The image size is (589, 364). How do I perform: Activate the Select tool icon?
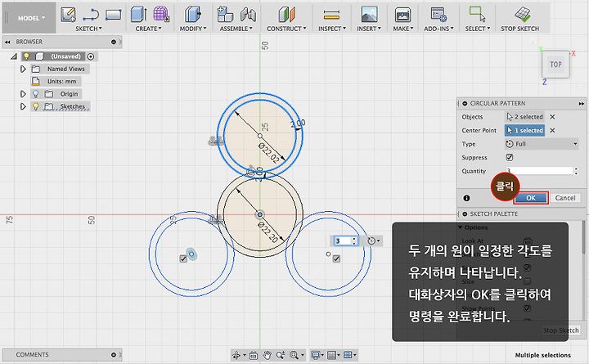click(478, 14)
